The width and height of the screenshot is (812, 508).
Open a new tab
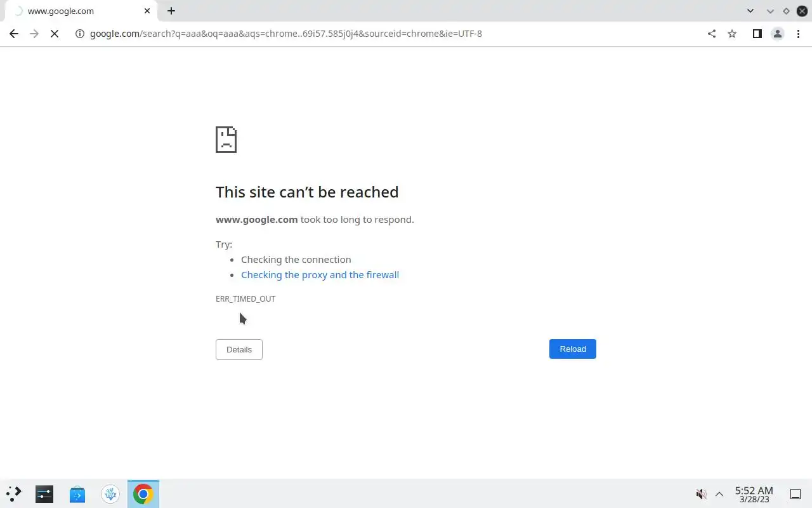tap(171, 11)
